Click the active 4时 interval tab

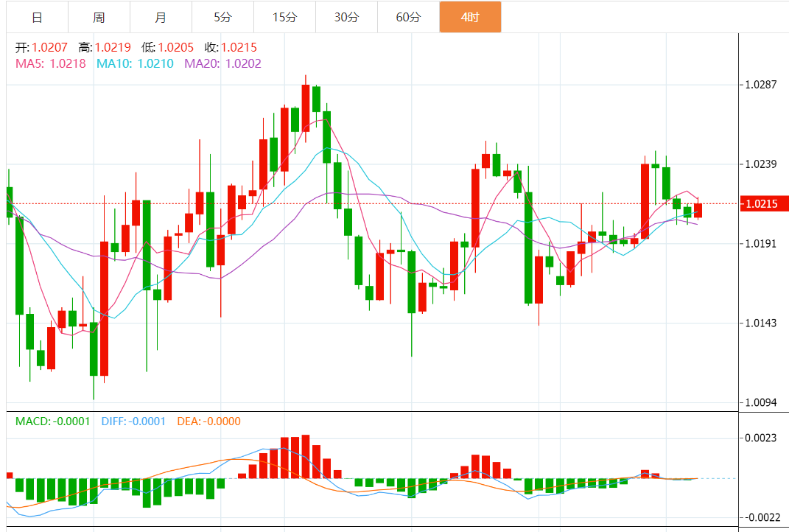[x=470, y=17]
